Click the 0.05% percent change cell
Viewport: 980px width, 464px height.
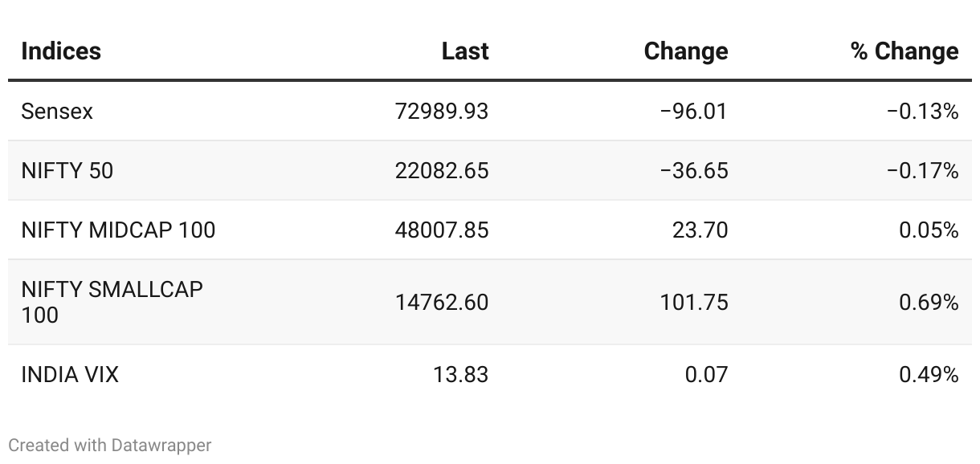point(929,230)
